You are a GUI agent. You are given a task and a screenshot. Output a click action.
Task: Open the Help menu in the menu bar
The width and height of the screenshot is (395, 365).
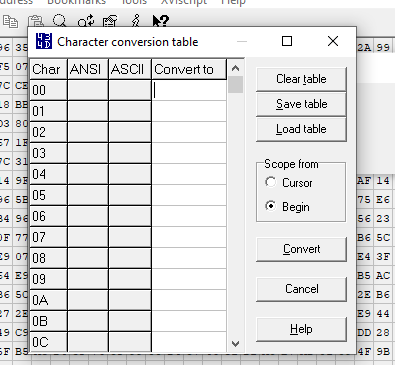(x=233, y=2)
